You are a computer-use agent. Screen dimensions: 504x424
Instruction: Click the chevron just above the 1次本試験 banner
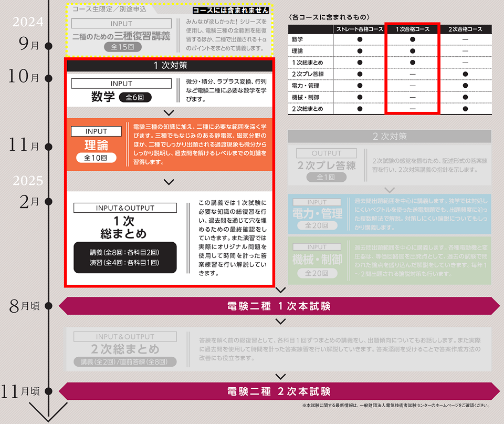pos(280,290)
